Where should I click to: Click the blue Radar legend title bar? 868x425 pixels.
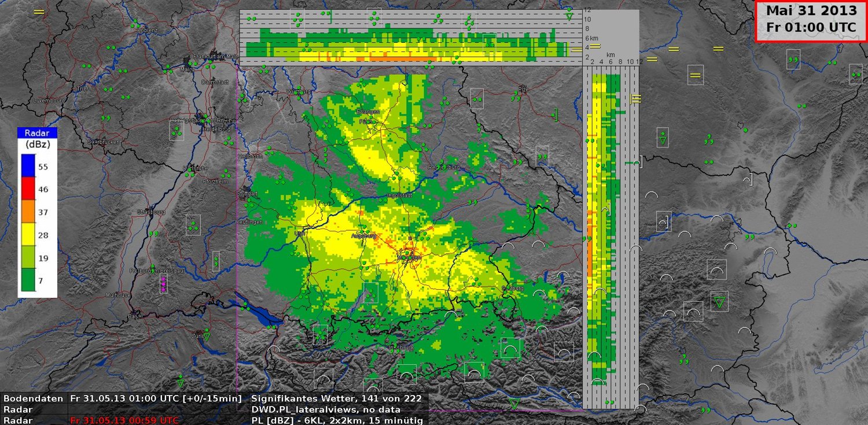(x=37, y=133)
